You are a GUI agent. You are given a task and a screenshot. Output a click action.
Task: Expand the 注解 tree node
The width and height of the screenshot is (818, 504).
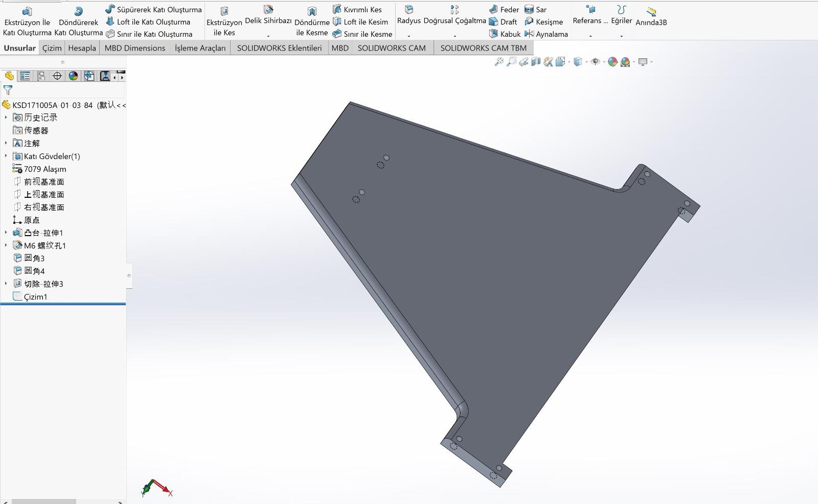click(x=6, y=143)
